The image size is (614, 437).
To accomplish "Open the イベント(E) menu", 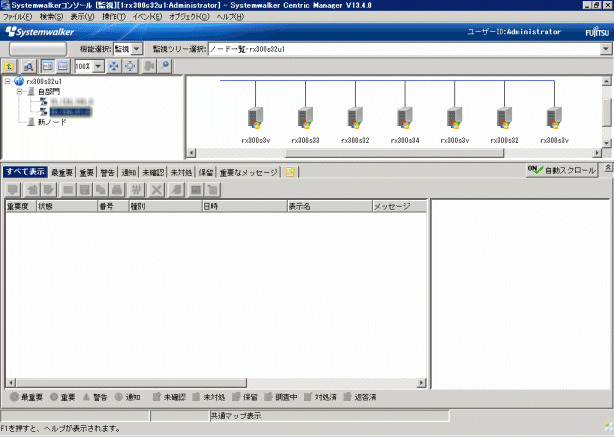I will pos(147,17).
